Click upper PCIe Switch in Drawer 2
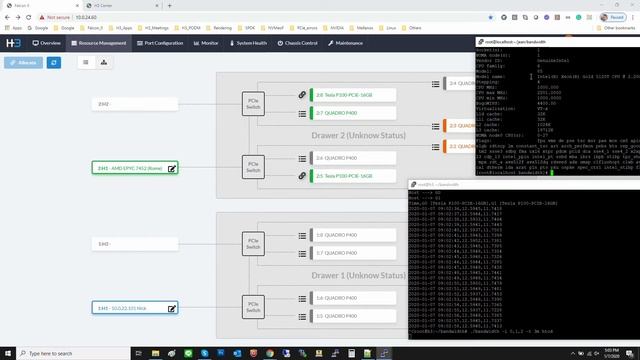The width and height of the screenshot is (640, 360). 253,104
